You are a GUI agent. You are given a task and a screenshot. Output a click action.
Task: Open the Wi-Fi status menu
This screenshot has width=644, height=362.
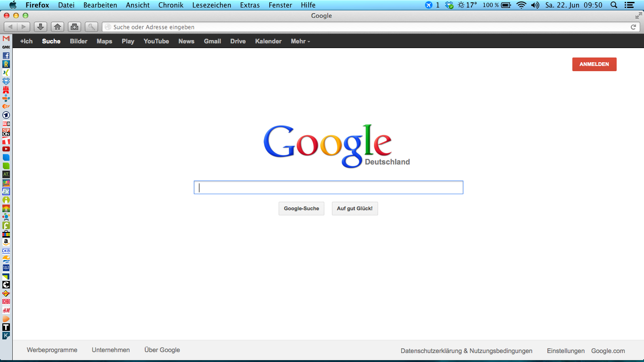tap(521, 5)
